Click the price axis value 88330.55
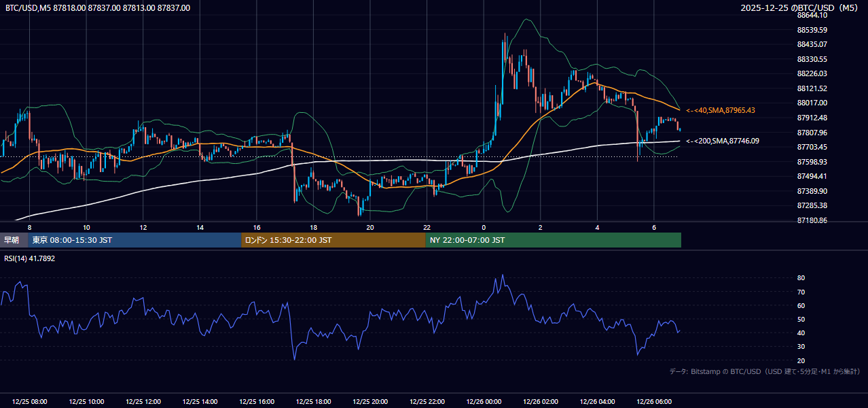The width and height of the screenshot is (868, 408). (812, 59)
